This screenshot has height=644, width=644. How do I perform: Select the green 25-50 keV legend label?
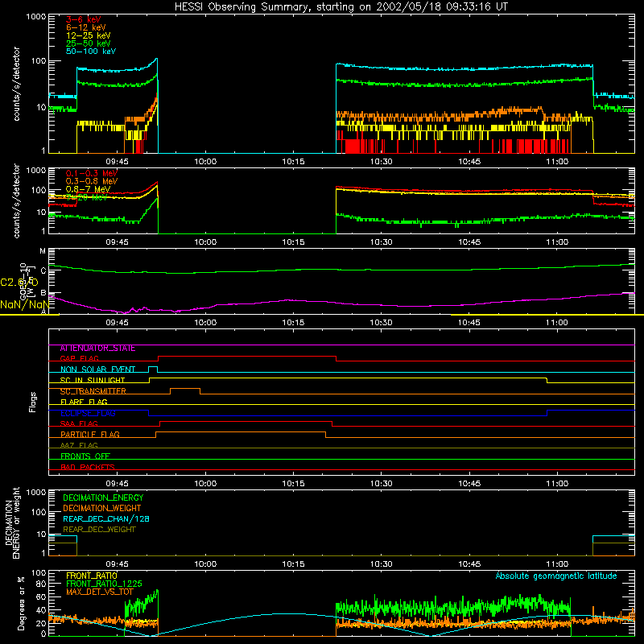[88, 43]
